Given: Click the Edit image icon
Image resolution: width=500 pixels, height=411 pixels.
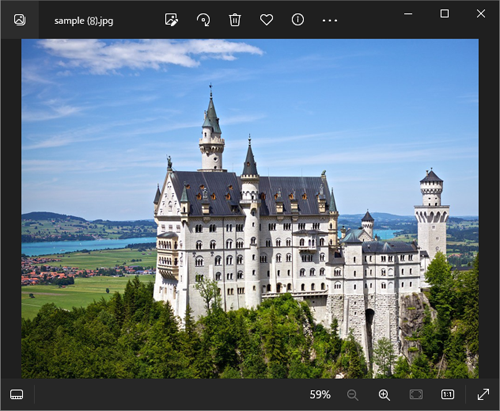Looking at the screenshot, I should pyautogui.click(x=171, y=20).
